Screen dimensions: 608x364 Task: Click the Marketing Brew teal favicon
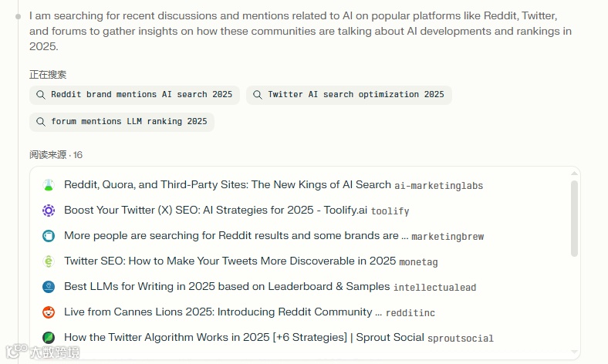coord(49,236)
